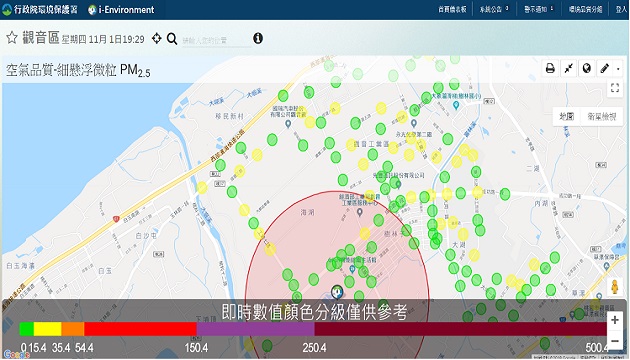Open the dropdown arrow next to pencil

tap(618, 69)
